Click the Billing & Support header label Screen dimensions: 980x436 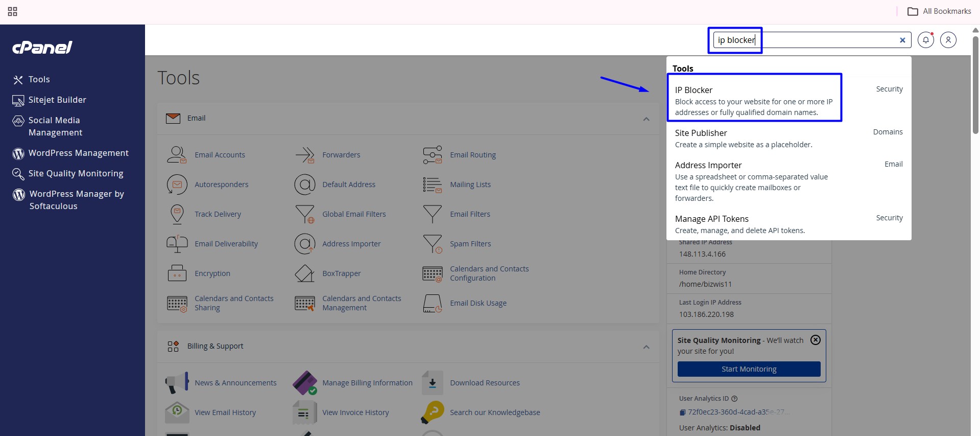(215, 346)
